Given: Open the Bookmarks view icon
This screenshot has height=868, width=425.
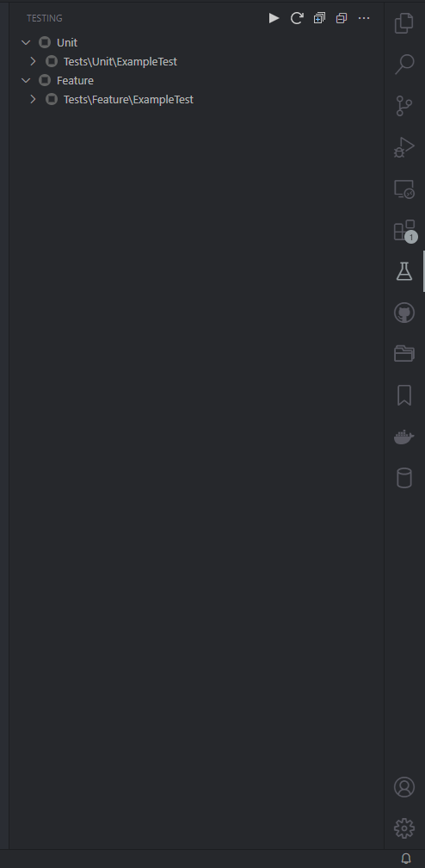Looking at the screenshot, I should coord(404,395).
